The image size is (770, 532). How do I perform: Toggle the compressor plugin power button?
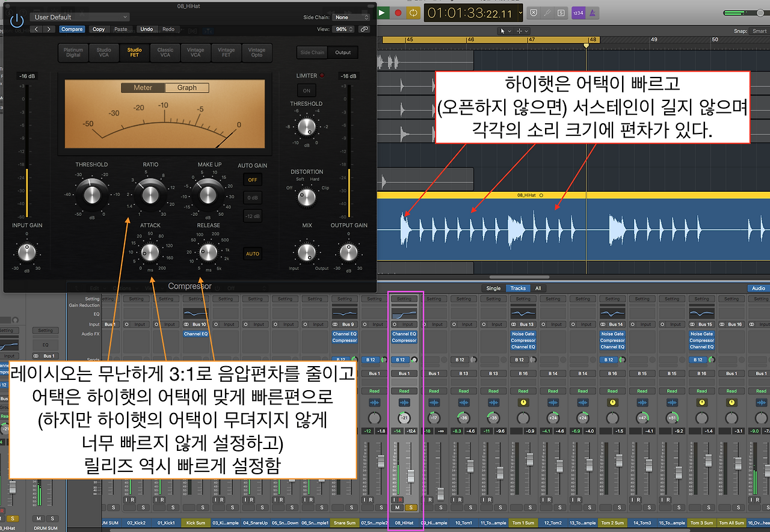click(x=17, y=20)
